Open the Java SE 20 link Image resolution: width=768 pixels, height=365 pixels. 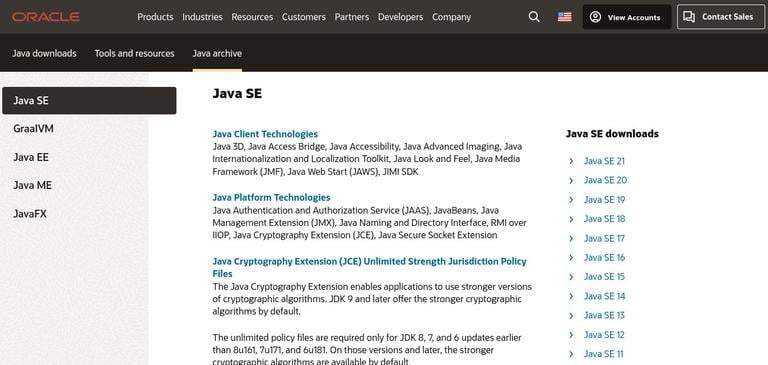(x=605, y=180)
